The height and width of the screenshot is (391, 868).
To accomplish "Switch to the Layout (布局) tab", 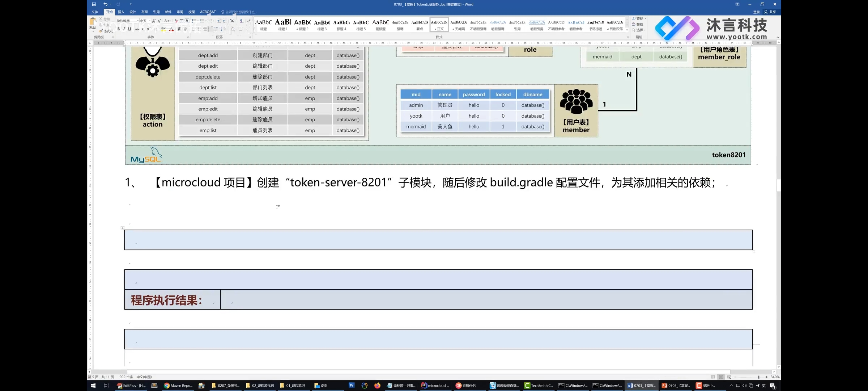I will [x=145, y=12].
